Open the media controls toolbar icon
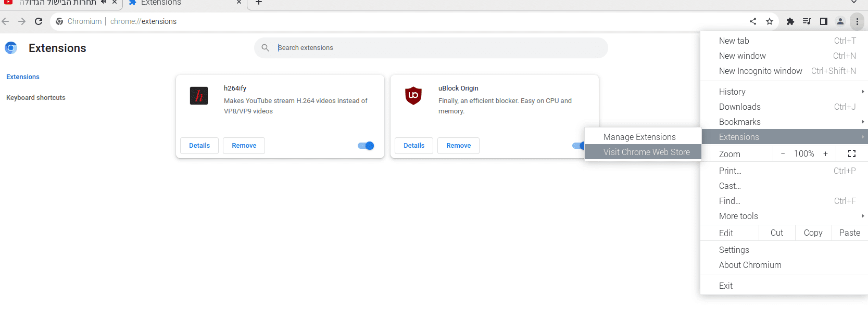 click(x=807, y=21)
